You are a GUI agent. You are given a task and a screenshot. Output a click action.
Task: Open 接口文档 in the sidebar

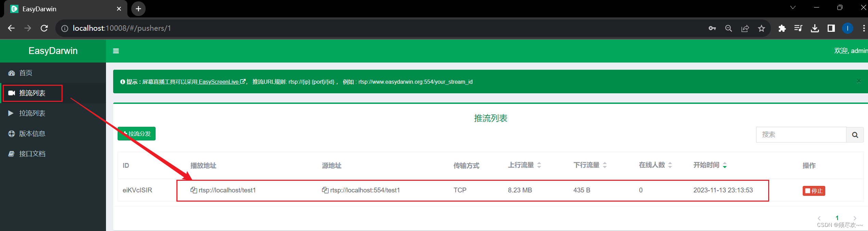click(x=53, y=154)
